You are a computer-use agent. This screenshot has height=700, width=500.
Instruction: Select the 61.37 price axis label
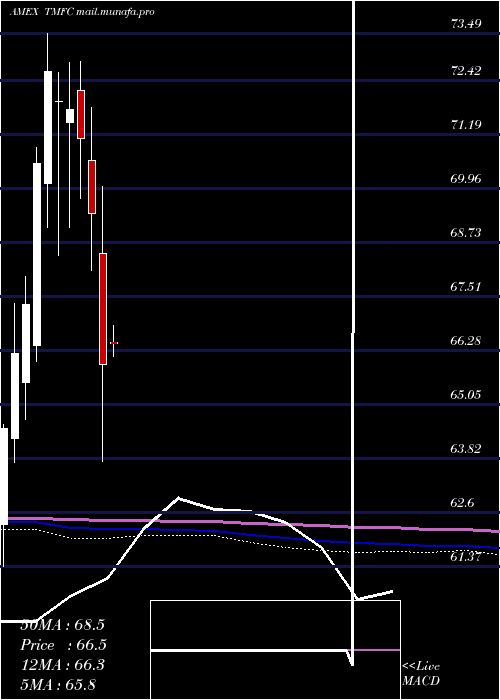click(x=466, y=556)
